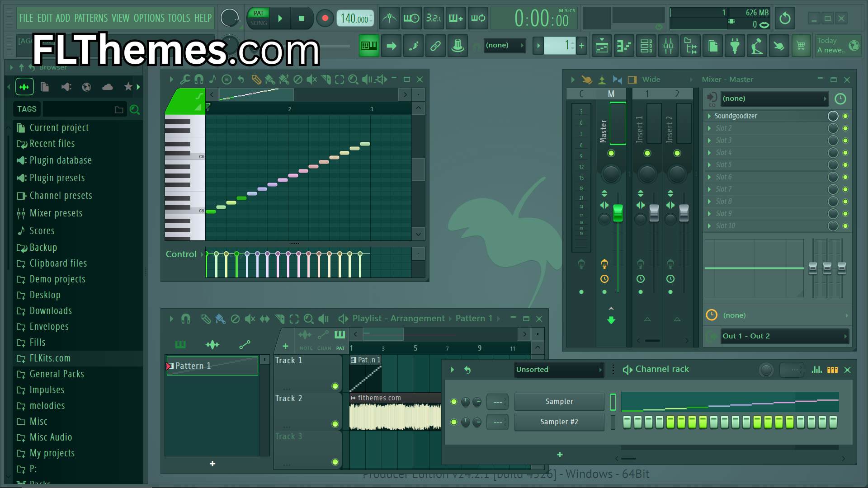Open the mixer from toolbar
Viewport: 868px width, 488px height.
[x=668, y=45]
